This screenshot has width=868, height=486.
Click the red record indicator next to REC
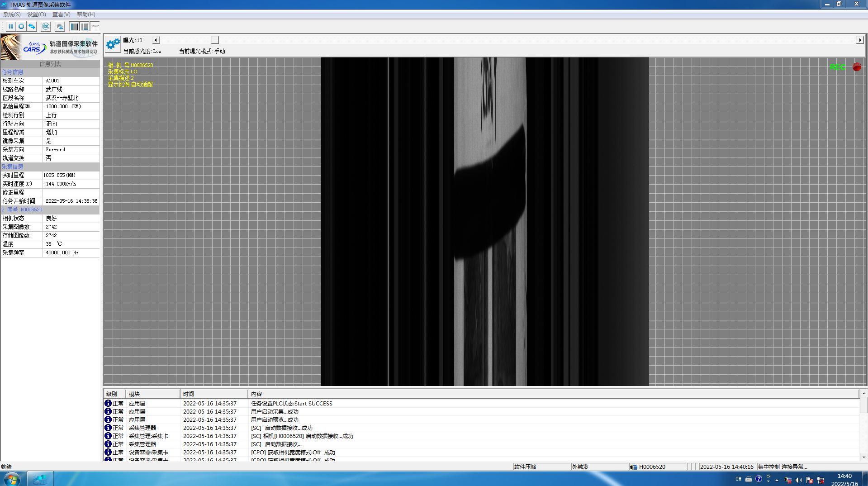[857, 67]
